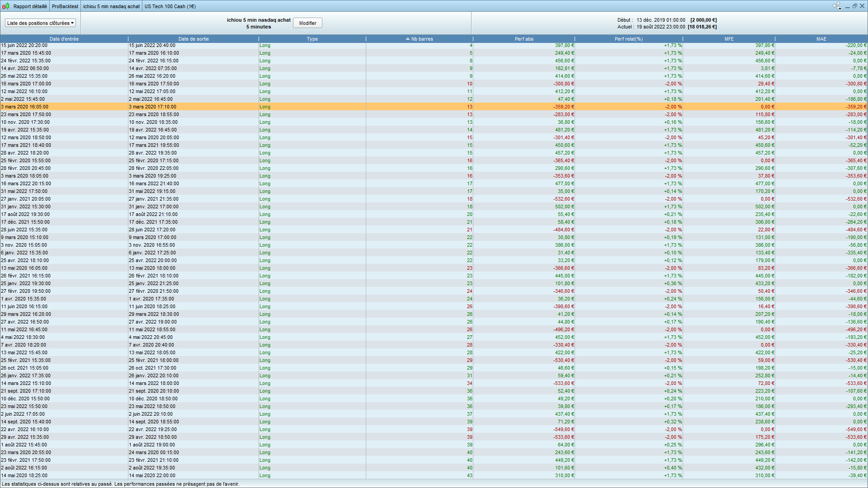Sort by the MAE column header
The width and height of the screenshot is (868, 488).
[x=821, y=39]
